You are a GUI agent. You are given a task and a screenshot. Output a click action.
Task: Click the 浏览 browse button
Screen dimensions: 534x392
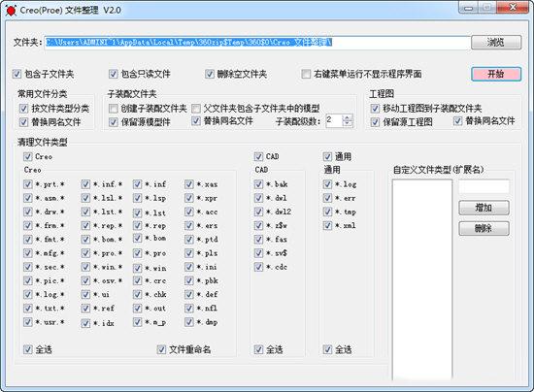(496, 42)
